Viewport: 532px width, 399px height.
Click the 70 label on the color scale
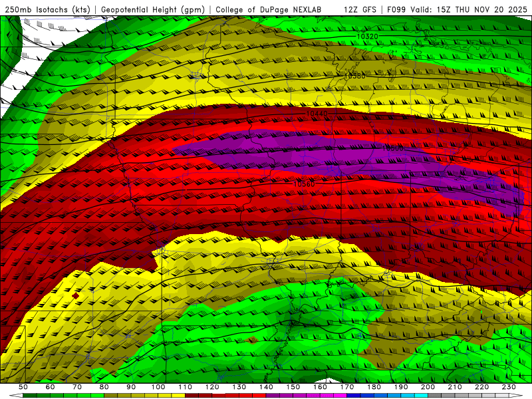point(77,387)
